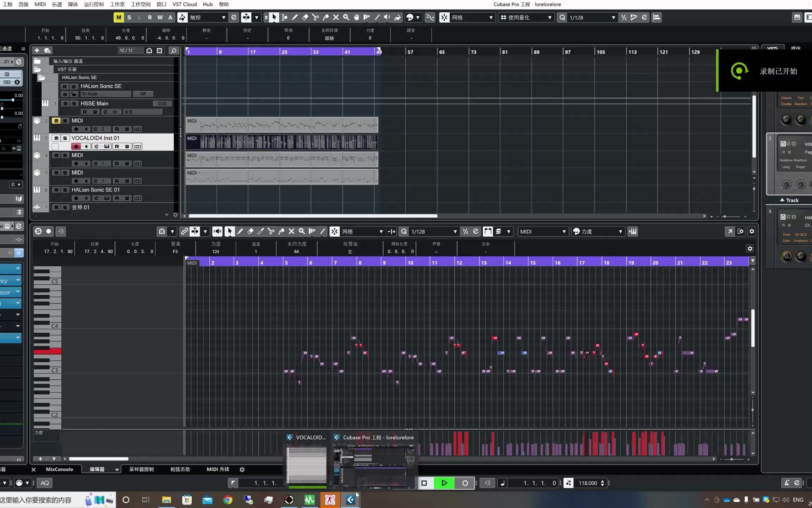Screen dimensions: 812x508
Task: Toggle global Solo S state button
Action: point(129,17)
